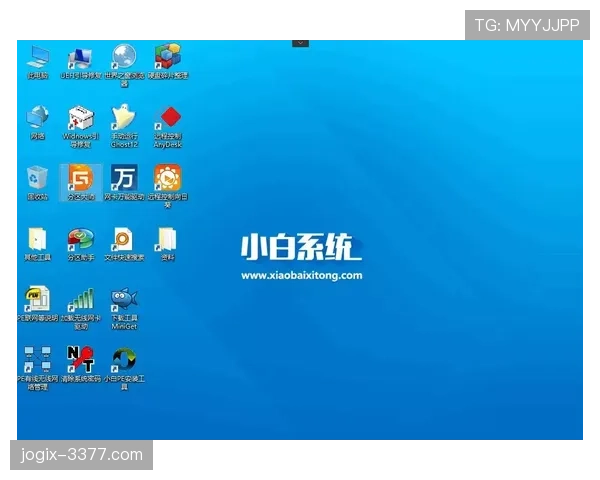The width and height of the screenshot is (600, 480).
Task: Open the colored-cubes disk tool shortcut
Action: click(x=168, y=61)
